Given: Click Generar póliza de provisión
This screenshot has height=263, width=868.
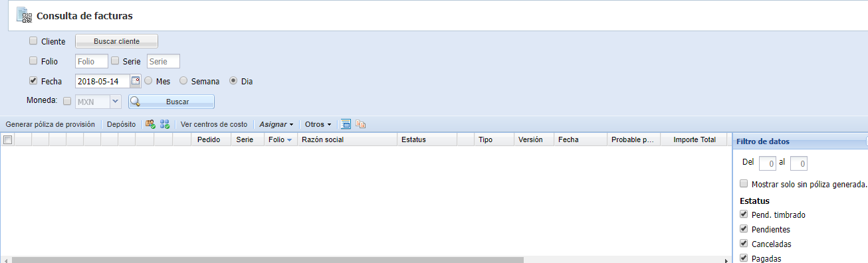Looking at the screenshot, I should [50, 124].
